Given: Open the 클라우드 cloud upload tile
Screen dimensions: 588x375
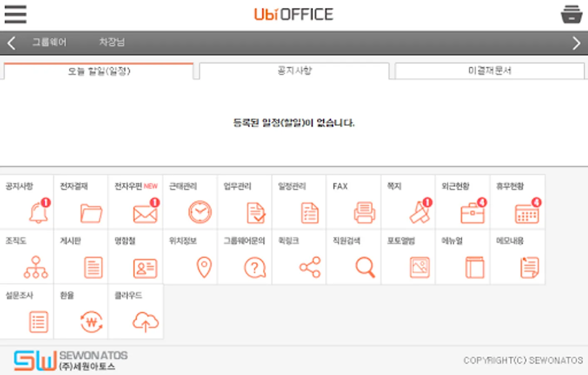Looking at the screenshot, I should pos(135,311).
